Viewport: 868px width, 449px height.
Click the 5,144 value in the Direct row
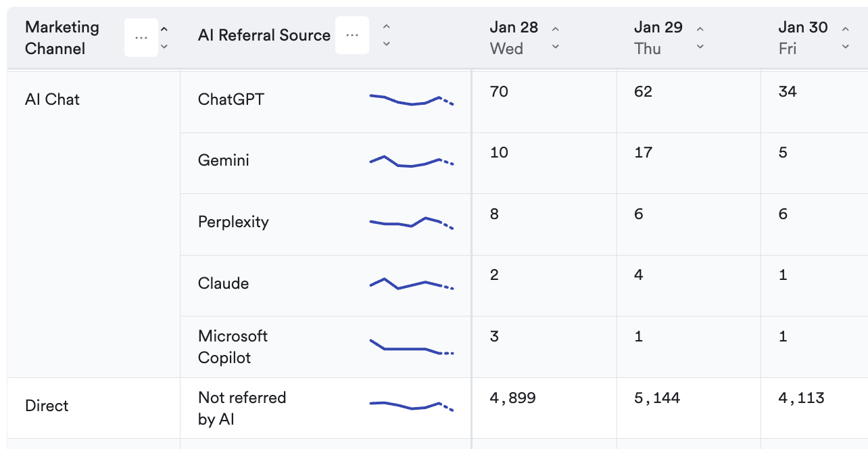[x=656, y=398]
